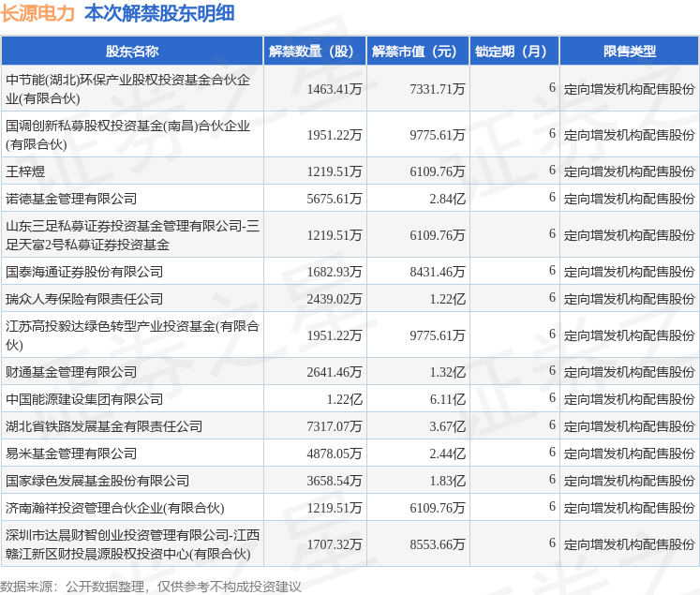Click shareholder 财通基金管理有限公司
Viewport: 700px width, 595px height.
[71, 372]
